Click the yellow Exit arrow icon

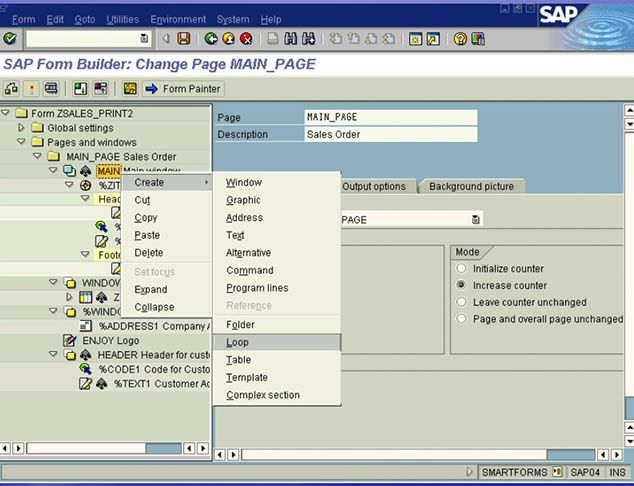pyautogui.click(x=228, y=39)
